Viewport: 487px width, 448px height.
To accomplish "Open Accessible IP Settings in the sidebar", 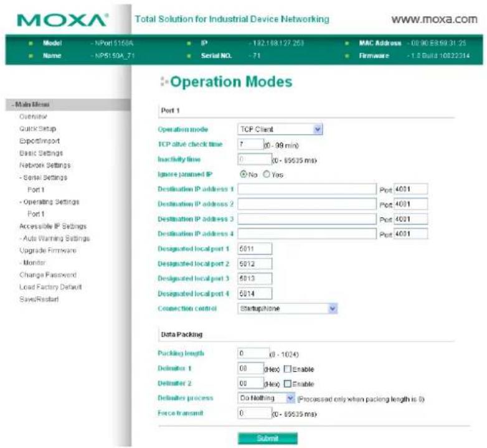I will [53, 226].
